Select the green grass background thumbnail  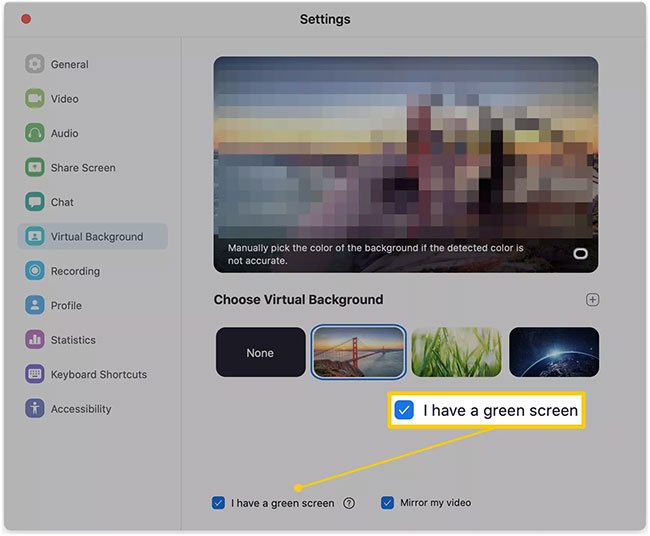pyautogui.click(x=456, y=353)
